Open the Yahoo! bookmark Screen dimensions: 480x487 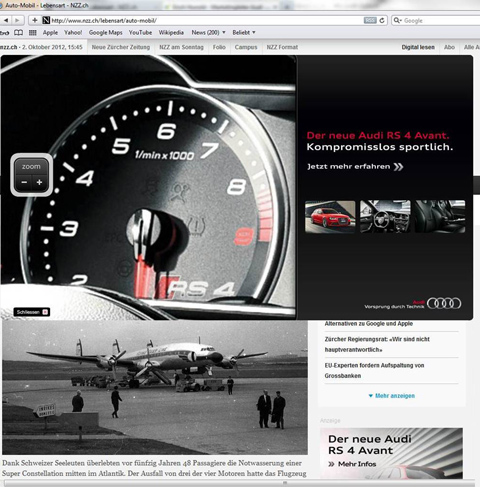click(x=73, y=33)
